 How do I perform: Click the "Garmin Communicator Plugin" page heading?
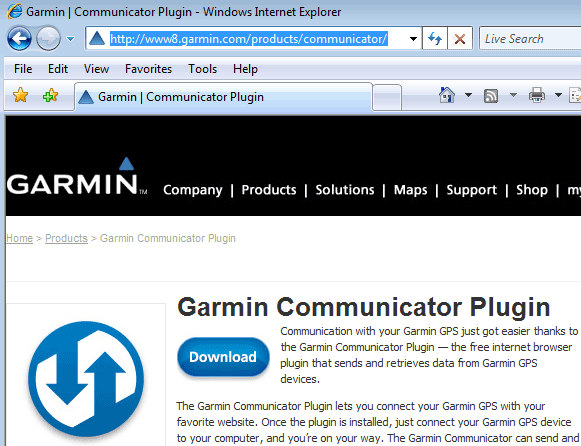363,307
